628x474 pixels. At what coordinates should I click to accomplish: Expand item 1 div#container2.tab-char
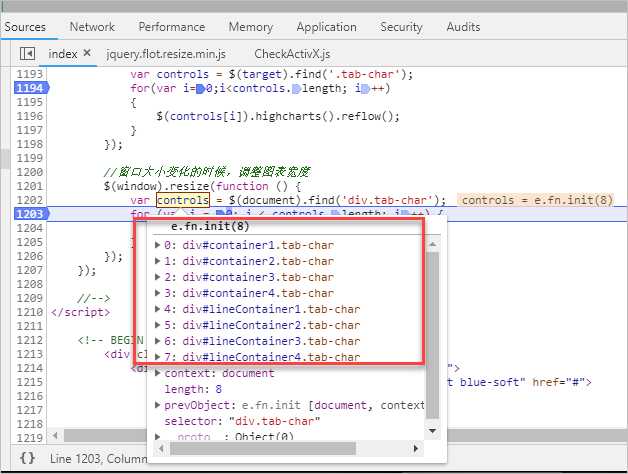tap(158, 261)
